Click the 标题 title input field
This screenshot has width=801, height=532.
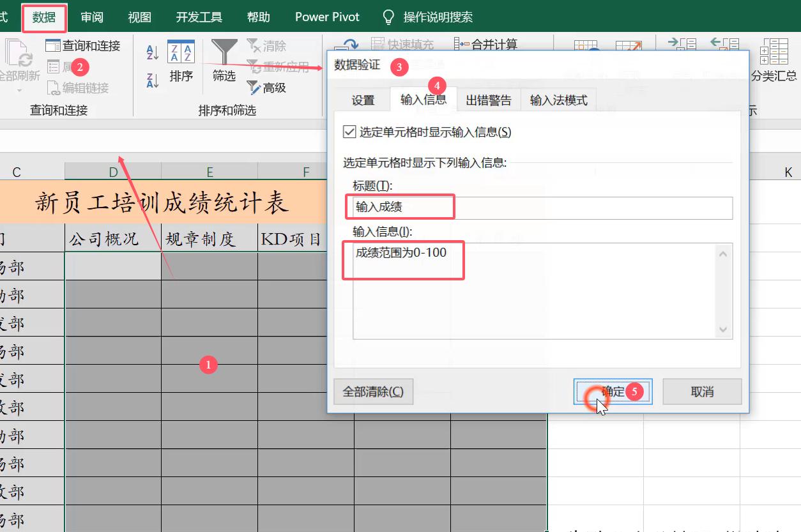[542, 208]
